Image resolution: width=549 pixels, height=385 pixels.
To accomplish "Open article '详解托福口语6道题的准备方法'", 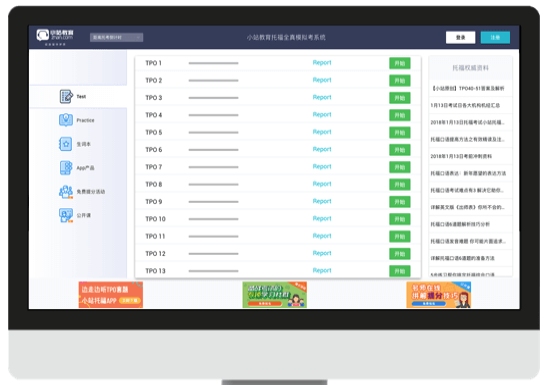I will [x=463, y=258].
